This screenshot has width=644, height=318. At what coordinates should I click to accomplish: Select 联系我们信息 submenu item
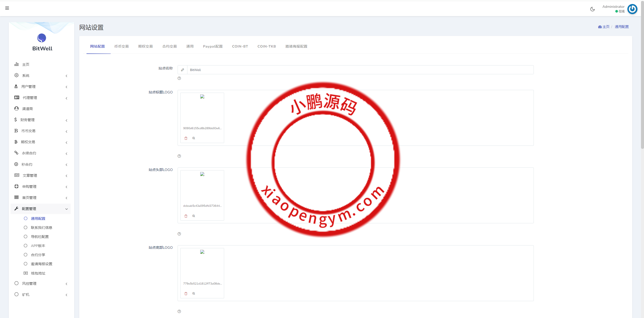click(x=42, y=228)
